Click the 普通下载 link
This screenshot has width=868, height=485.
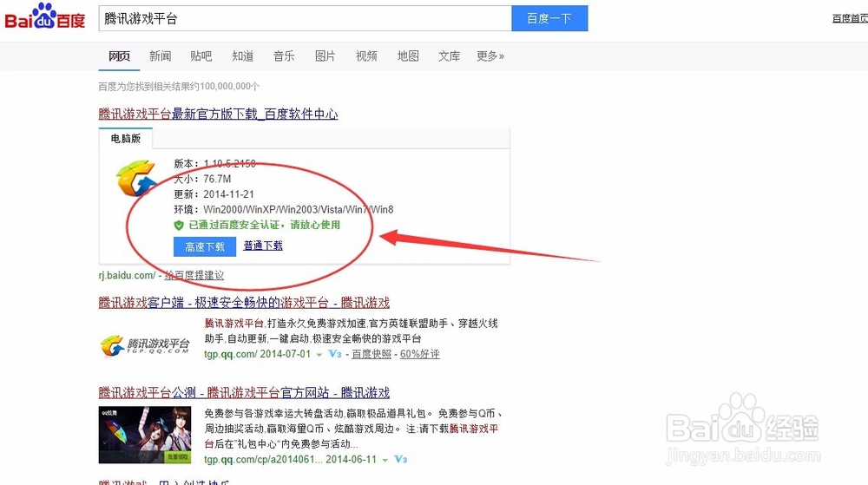pos(263,246)
